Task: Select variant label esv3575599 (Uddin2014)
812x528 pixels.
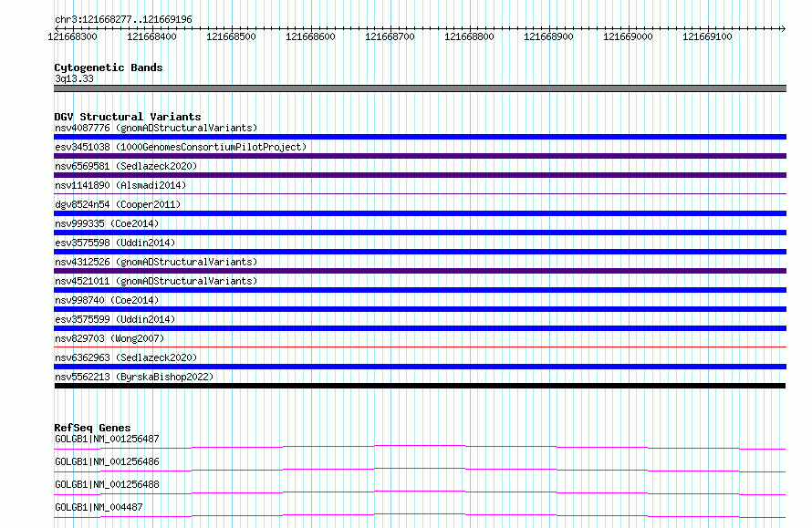Action: click(x=115, y=319)
